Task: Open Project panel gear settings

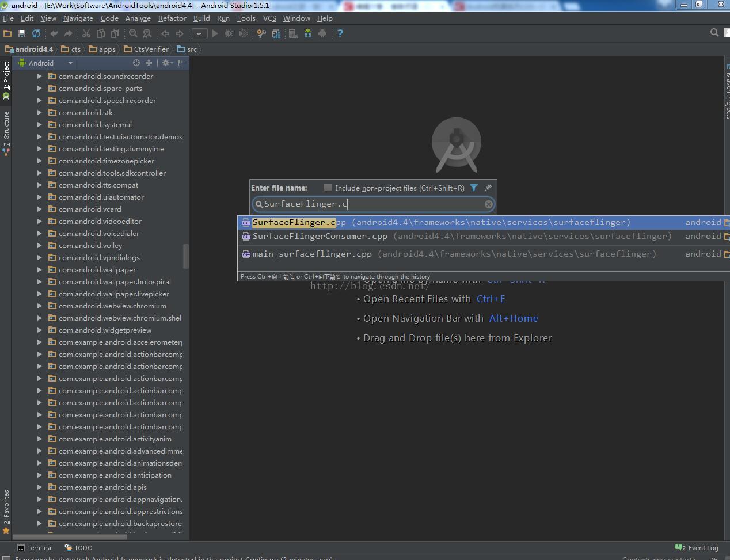Action: click(x=167, y=63)
